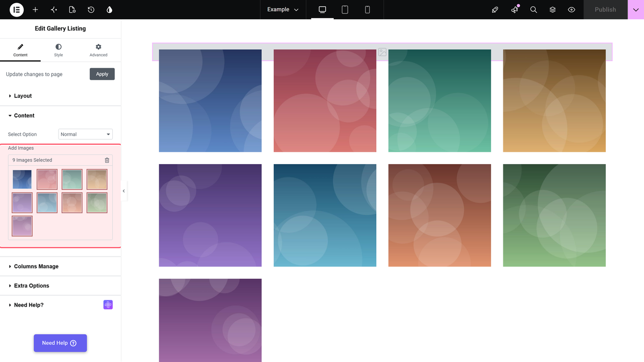Screen dimensions: 644x362
Task: Click the mauve gallery image on canvas
Action: (x=210, y=320)
